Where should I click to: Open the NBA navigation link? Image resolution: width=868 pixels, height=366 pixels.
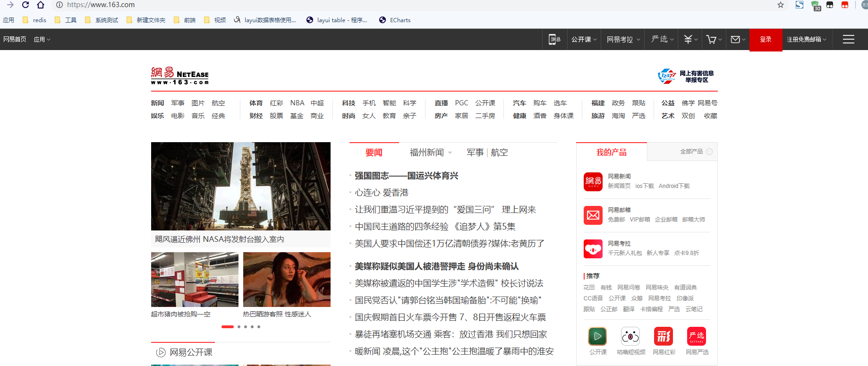tap(297, 103)
